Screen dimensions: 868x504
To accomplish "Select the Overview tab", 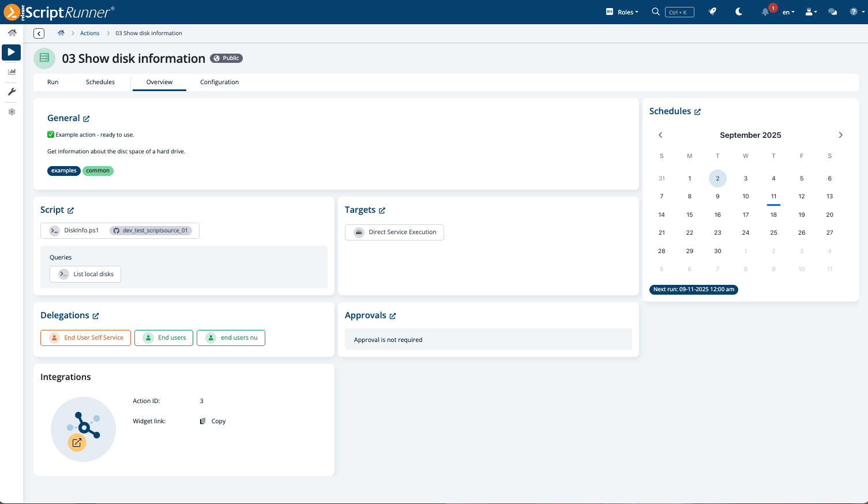I will click(159, 82).
